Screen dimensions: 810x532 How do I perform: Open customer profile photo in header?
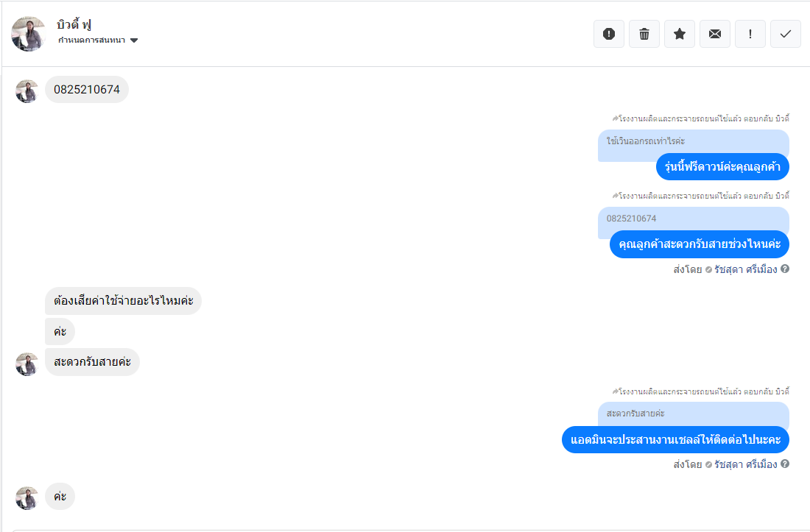(x=29, y=34)
